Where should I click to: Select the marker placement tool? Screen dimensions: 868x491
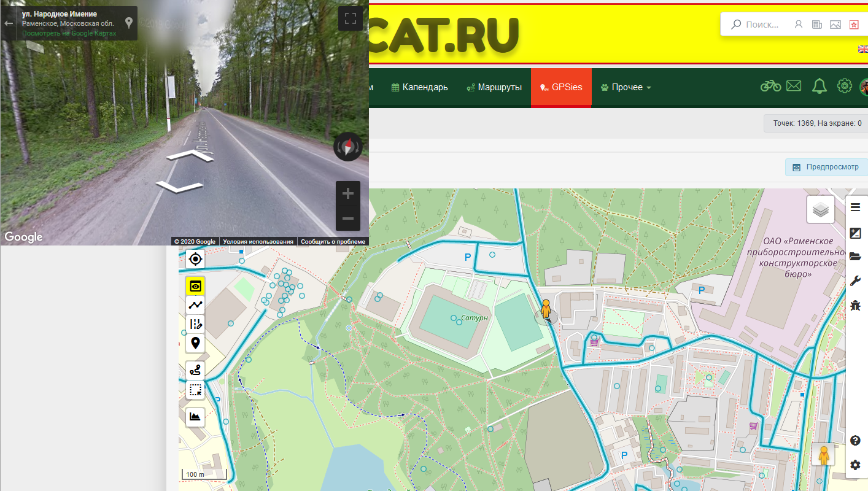[x=195, y=342]
